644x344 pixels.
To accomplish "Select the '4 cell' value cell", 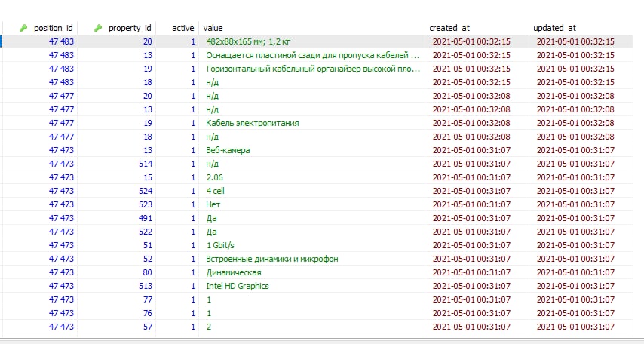I will point(311,191).
